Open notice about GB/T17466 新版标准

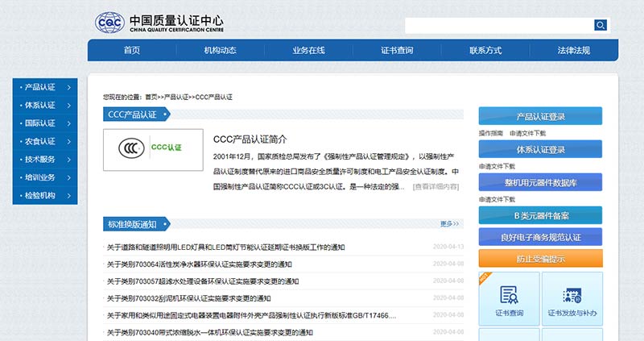point(251,315)
